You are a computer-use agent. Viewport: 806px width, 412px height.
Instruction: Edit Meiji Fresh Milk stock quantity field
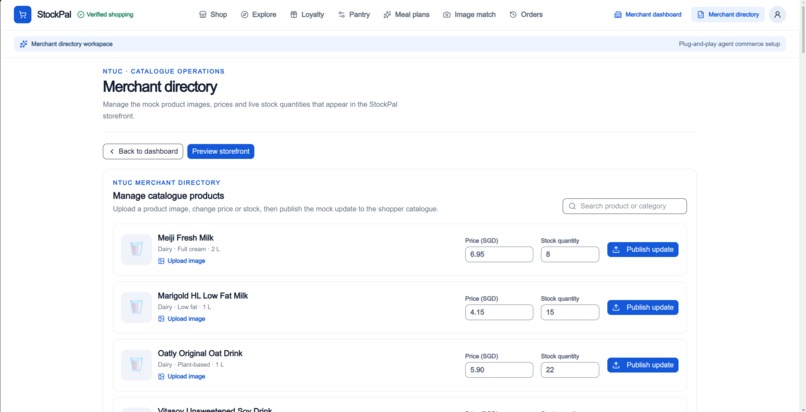[570, 254]
